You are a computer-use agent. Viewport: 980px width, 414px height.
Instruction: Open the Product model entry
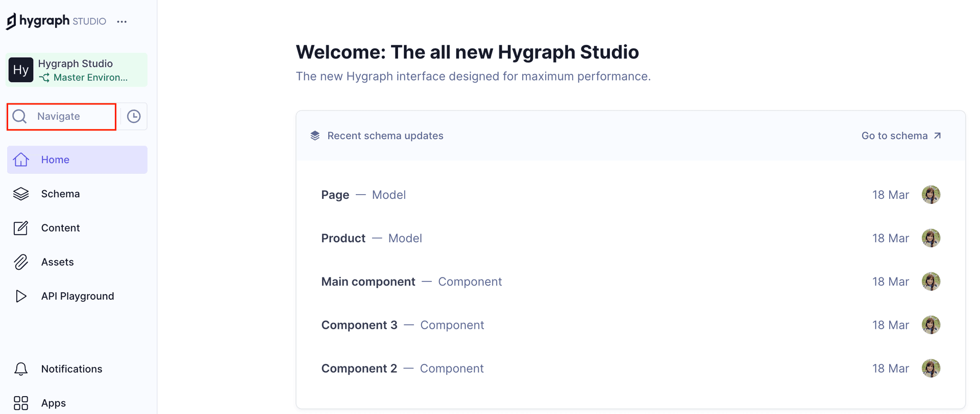tap(630, 238)
